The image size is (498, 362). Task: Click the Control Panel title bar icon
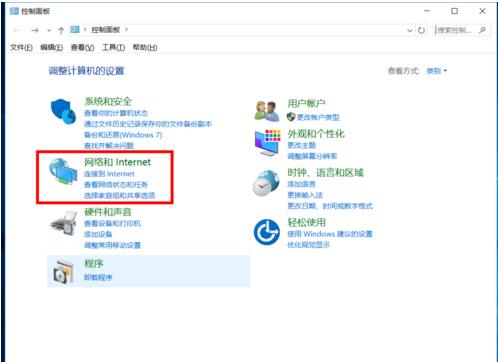pos(14,11)
